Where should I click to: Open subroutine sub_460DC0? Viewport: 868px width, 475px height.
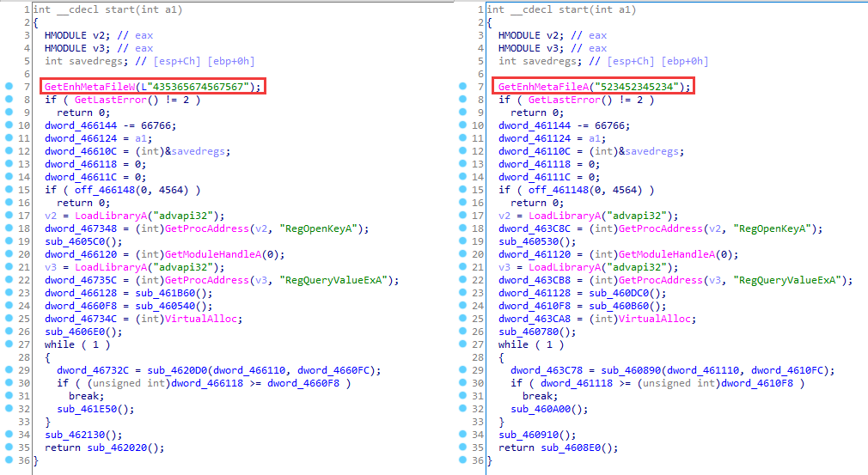tap(621, 293)
